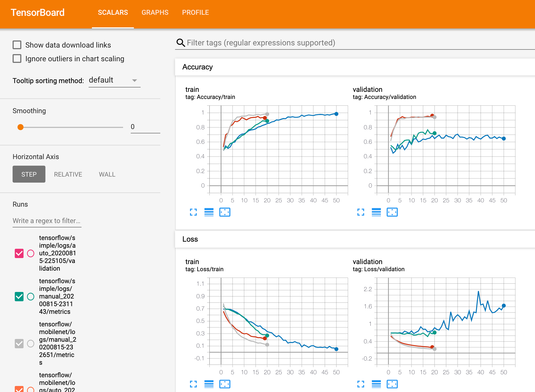This screenshot has height=392, width=535.
Task: Toggle log scale on Accuracy validation chart
Action: 376,212
